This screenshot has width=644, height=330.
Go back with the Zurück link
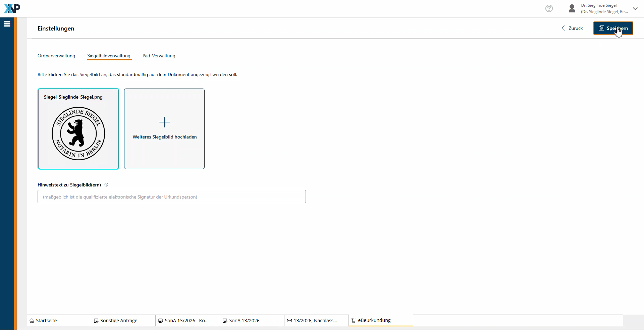572,28
